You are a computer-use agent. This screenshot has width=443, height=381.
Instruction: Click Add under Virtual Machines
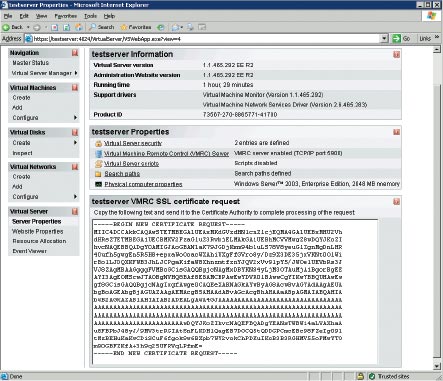tap(17, 108)
